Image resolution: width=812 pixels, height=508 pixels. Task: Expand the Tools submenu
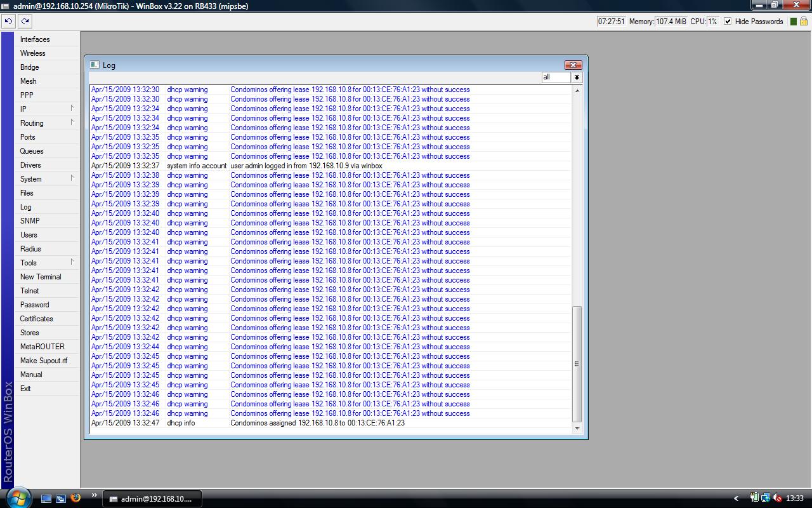click(72, 262)
